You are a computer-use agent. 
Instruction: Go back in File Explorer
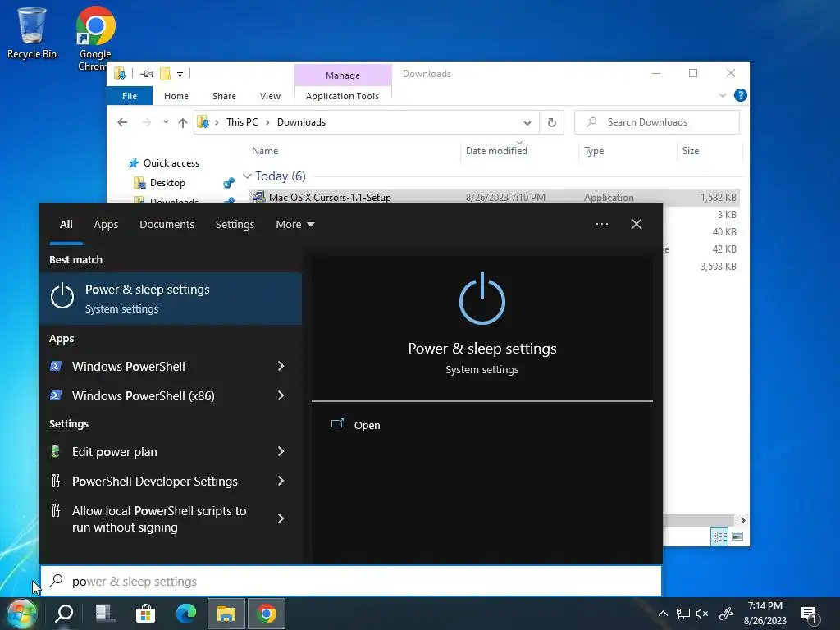coord(122,123)
